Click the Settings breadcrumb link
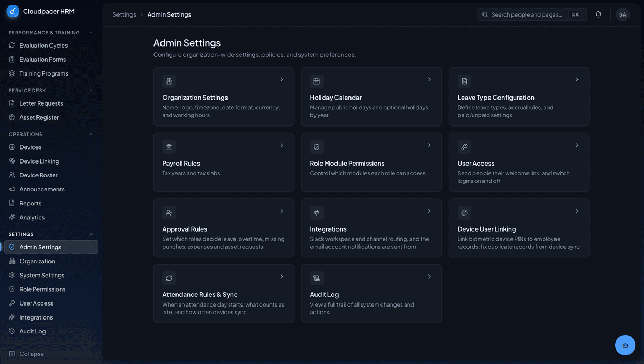Image resolution: width=644 pixels, height=364 pixels. click(124, 14)
